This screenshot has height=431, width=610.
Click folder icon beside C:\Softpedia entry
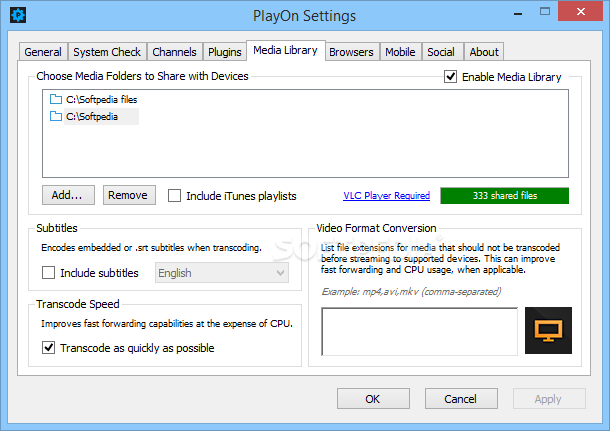coord(56,116)
